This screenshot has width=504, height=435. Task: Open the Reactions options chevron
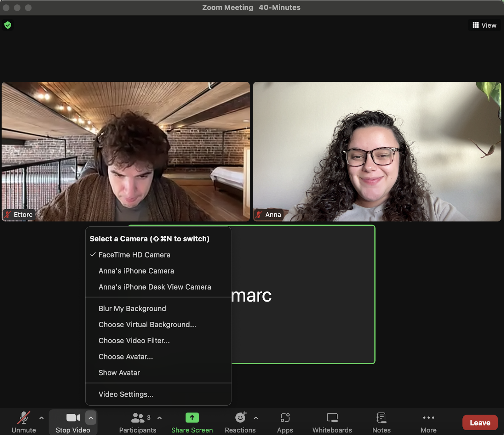255,418
